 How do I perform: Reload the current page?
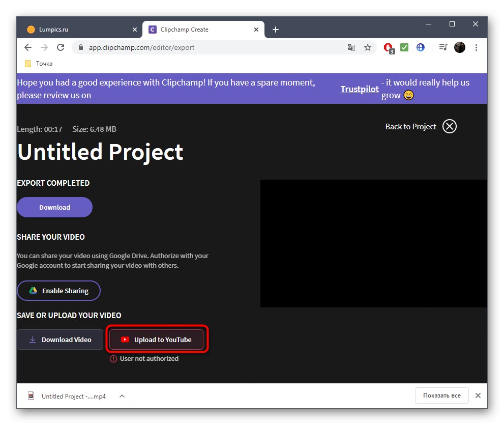coord(61,47)
